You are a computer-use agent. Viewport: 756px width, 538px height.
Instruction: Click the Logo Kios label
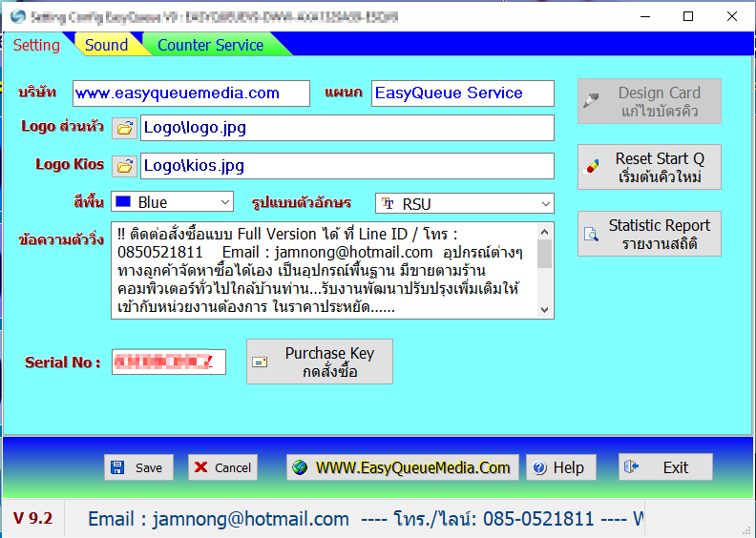point(70,164)
